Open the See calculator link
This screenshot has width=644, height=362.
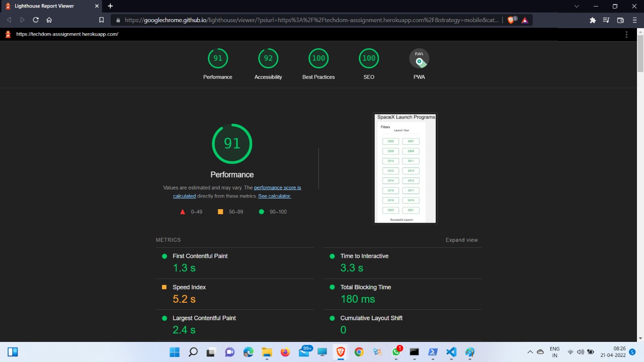click(x=274, y=196)
